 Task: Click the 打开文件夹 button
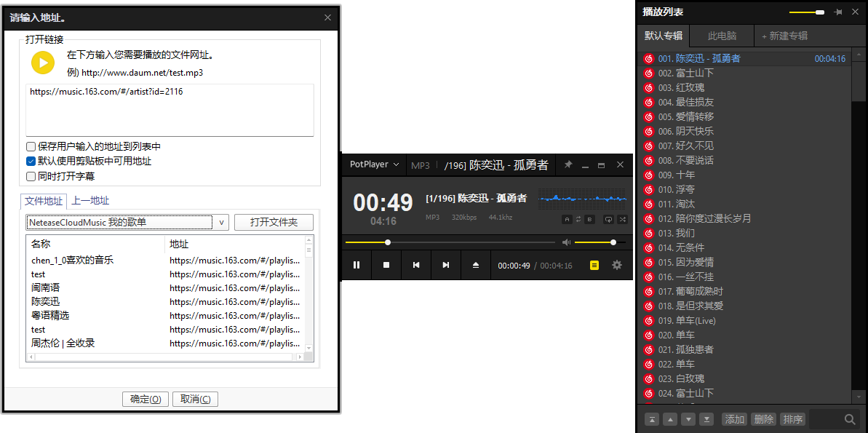point(274,223)
